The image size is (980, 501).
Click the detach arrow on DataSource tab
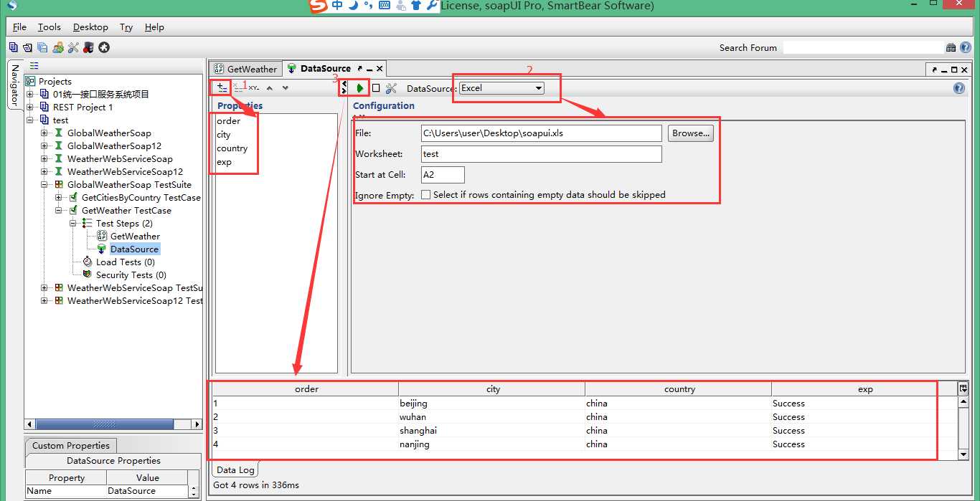tap(360, 69)
